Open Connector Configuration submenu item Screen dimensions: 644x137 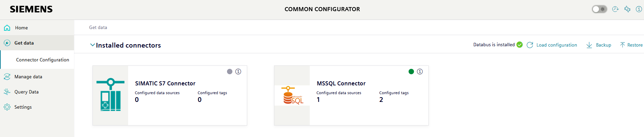coord(43,60)
